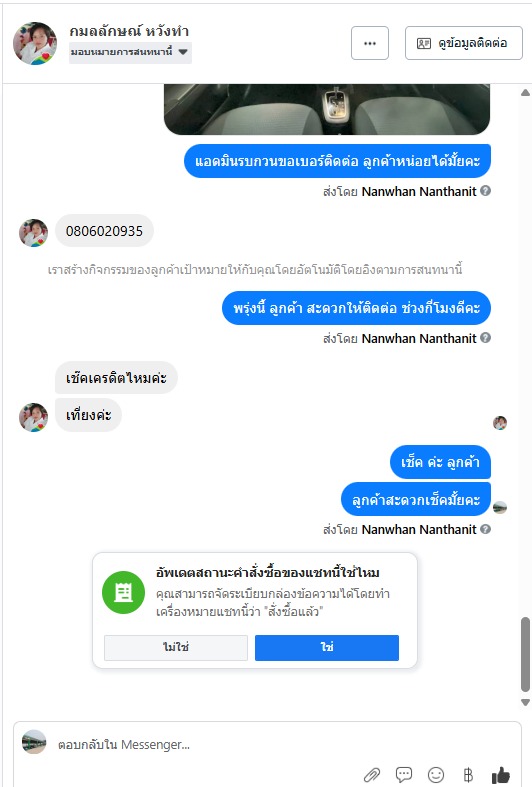This screenshot has height=787, width=532.
Task: Expand the มอบหมายการสนทนานี้ dropdown
Action: [130, 52]
